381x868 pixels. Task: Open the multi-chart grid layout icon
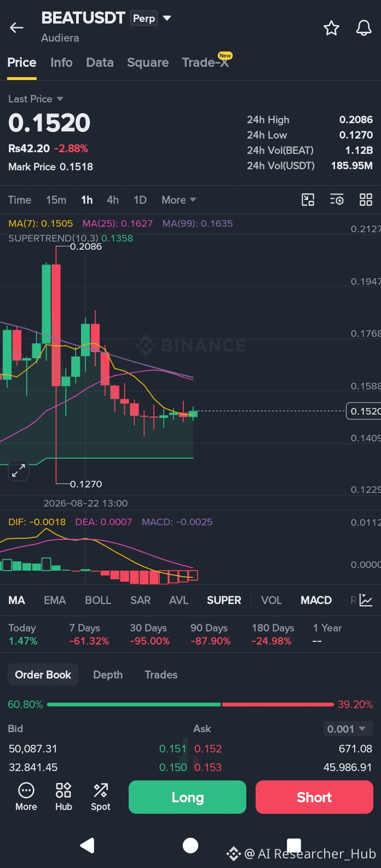[x=366, y=200]
